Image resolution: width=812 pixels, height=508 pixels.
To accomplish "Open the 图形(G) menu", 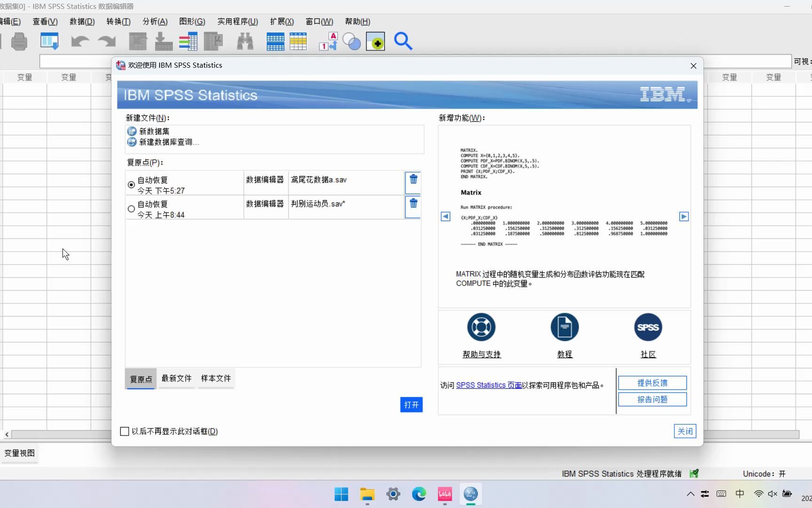I will click(192, 22).
